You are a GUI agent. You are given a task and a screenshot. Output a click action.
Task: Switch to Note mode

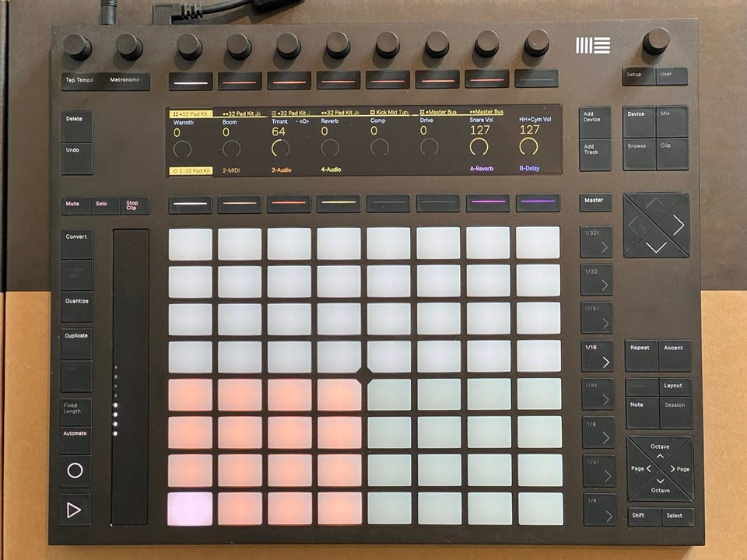(642, 413)
